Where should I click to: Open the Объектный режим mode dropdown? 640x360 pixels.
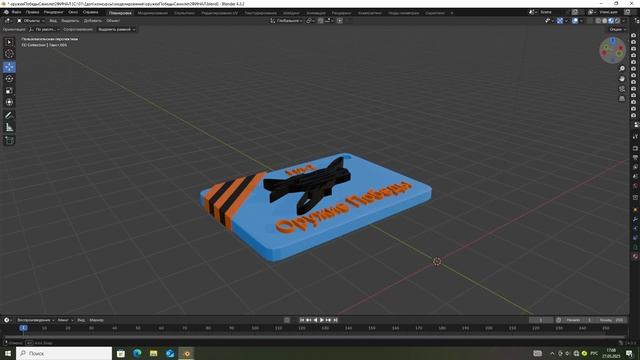click(x=31, y=20)
